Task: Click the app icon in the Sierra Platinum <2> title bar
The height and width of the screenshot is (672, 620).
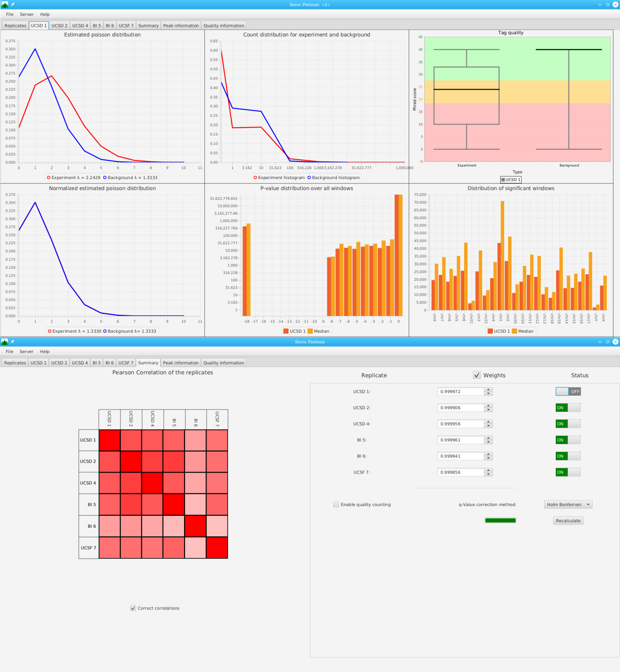Action: (x=5, y=4)
